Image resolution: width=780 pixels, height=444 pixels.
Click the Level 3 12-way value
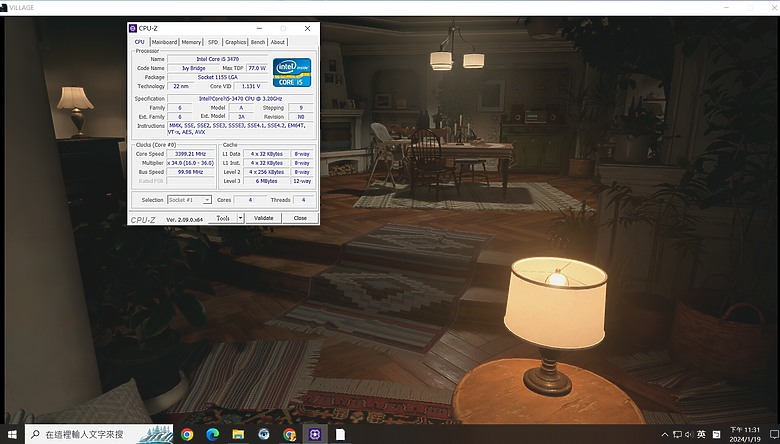pos(302,181)
